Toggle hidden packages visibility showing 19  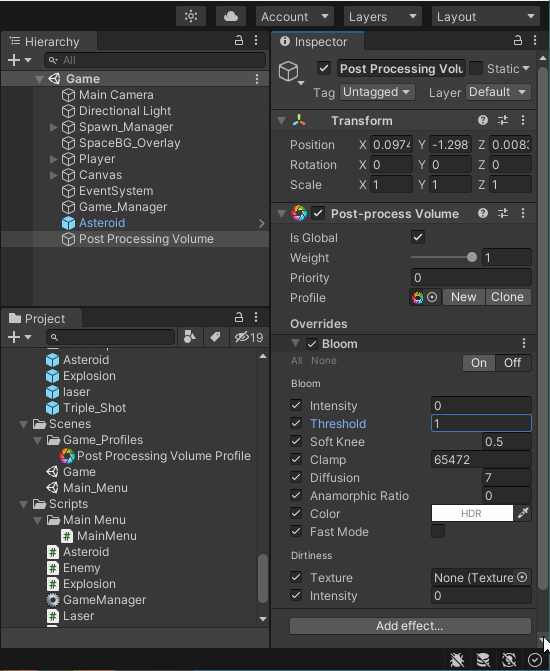coord(249,337)
